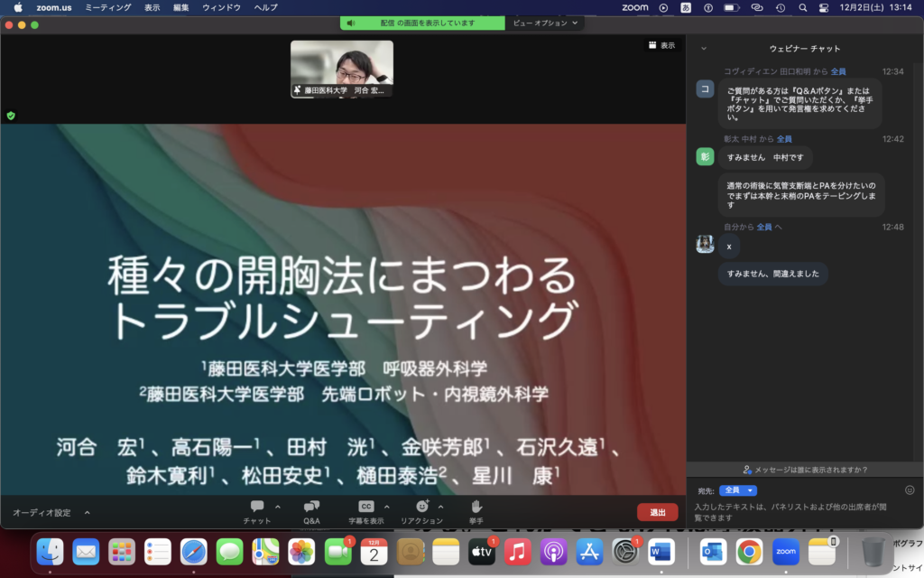Click the green encryption shield icon
The image size is (924, 578).
tap(11, 116)
